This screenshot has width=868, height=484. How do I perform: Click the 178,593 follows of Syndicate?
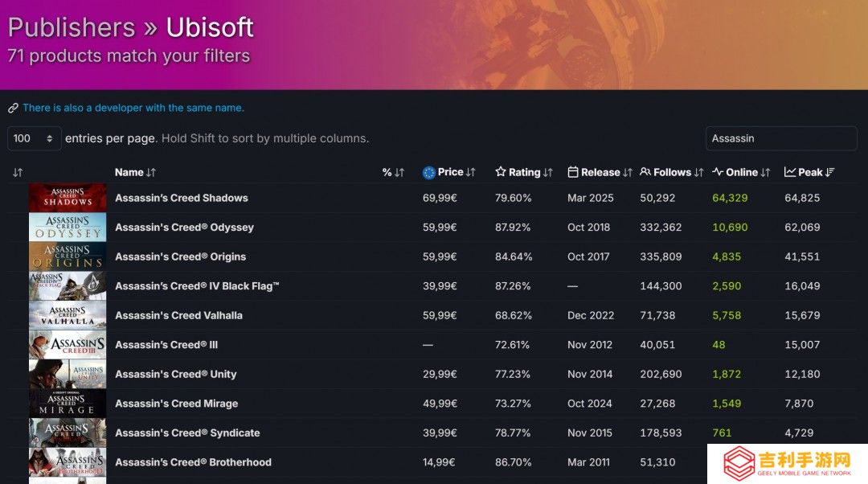(661, 433)
